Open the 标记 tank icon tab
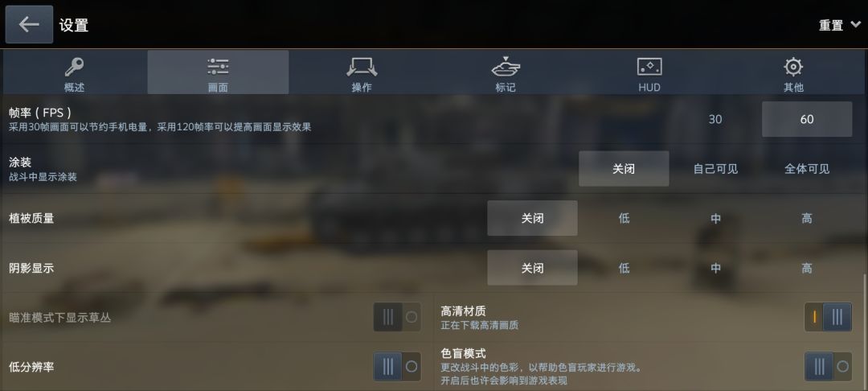This screenshot has width=868, height=391. 506,72
